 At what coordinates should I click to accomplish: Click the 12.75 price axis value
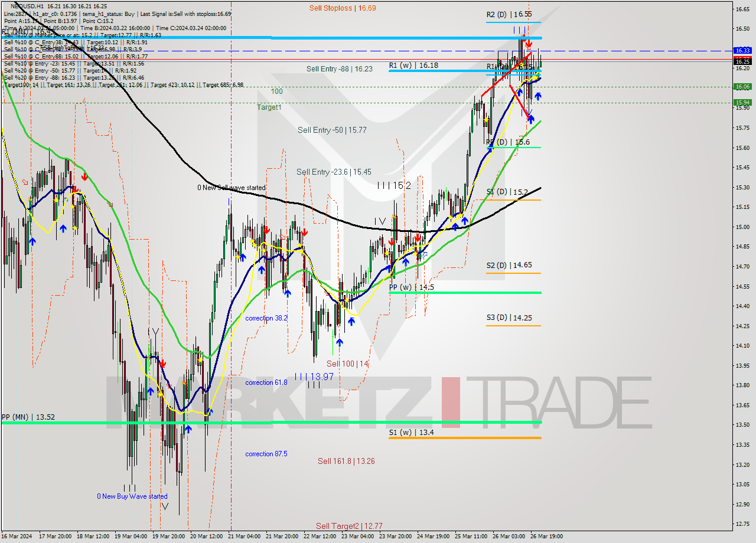pyautogui.click(x=742, y=524)
